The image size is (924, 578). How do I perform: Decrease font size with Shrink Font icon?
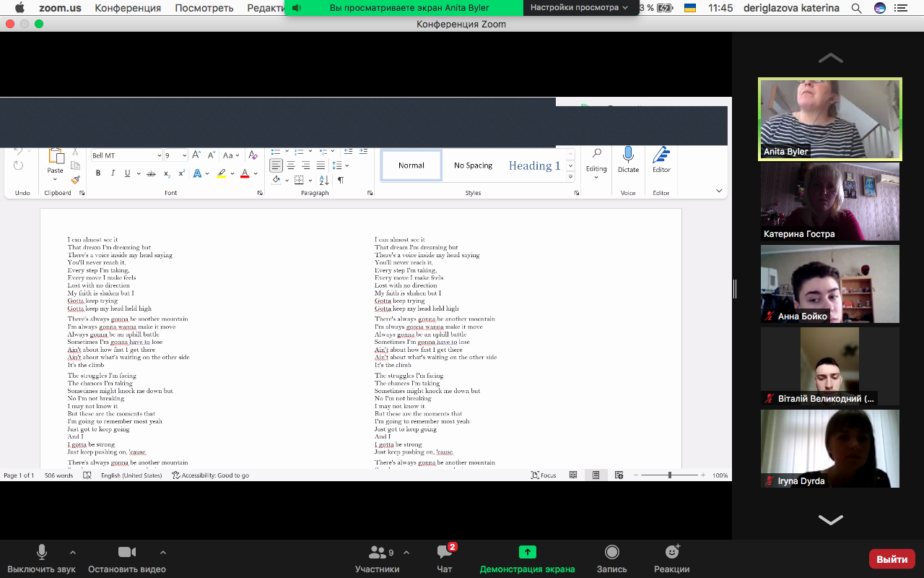pyautogui.click(x=212, y=155)
